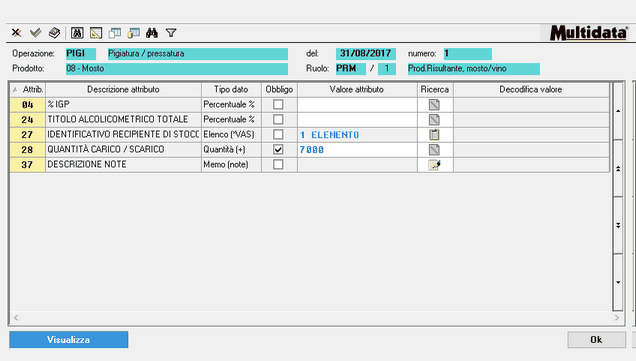This screenshot has width=636, height=361.
Task: Click the single down arrow navigation button
Action: coord(618,282)
